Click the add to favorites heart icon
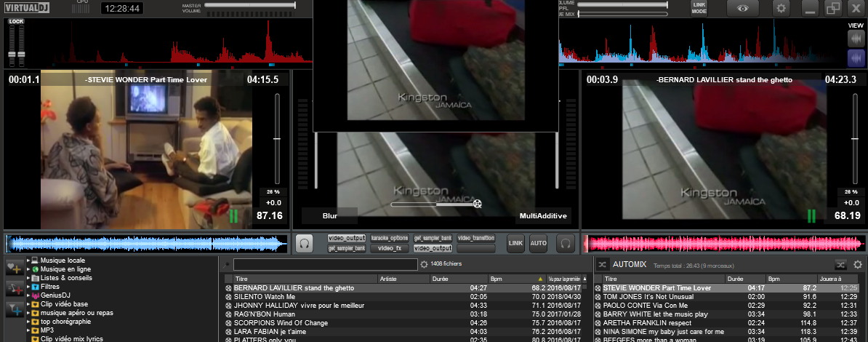This screenshot has width=868, height=342. coord(15,269)
